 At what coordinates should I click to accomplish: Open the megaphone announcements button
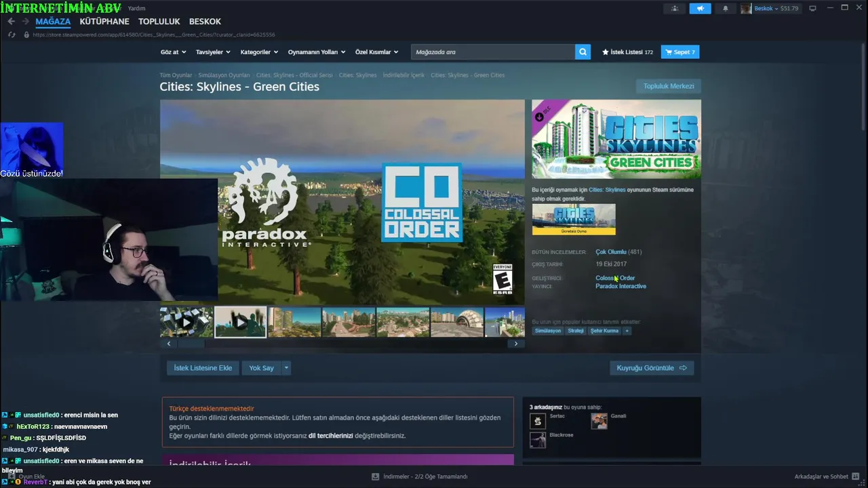coord(700,8)
